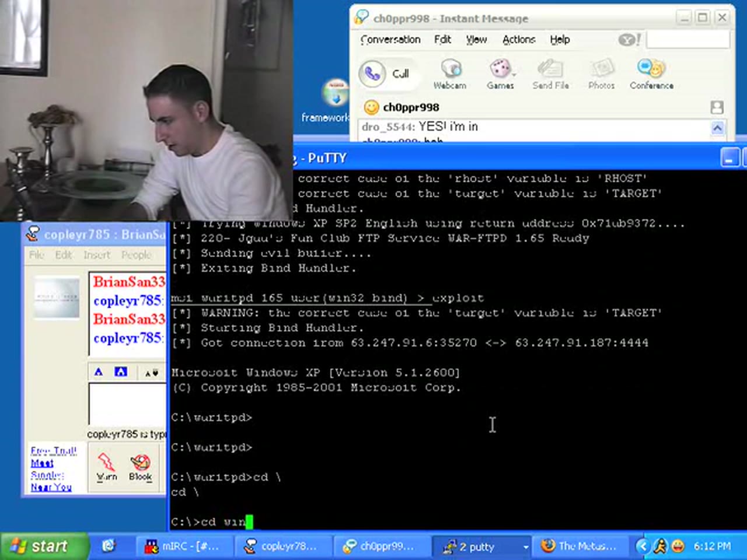Click the smiley status icon beside ch0ppr998
The image size is (747, 560).
click(x=371, y=107)
